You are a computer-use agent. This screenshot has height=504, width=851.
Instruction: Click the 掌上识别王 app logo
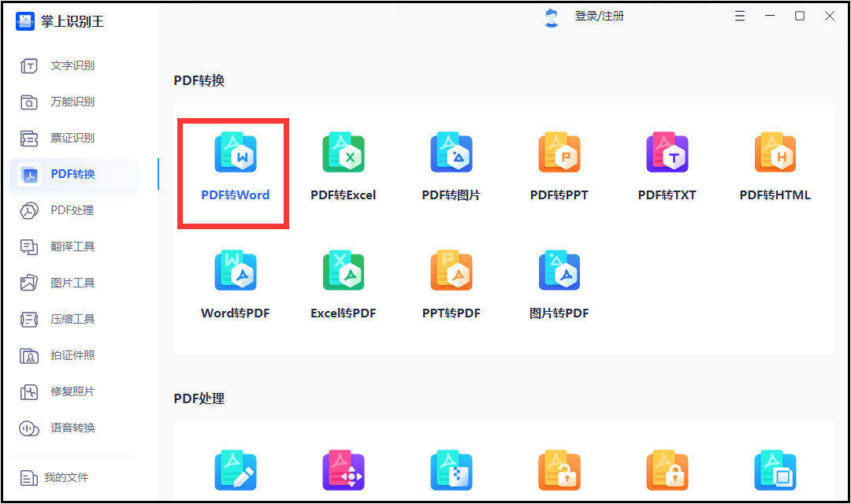(25, 21)
